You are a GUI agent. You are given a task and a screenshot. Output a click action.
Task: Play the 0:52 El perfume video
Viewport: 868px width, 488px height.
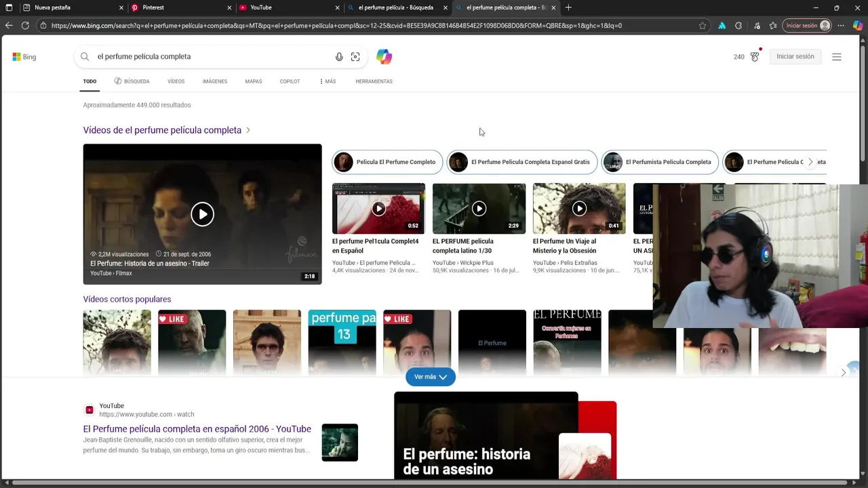378,209
